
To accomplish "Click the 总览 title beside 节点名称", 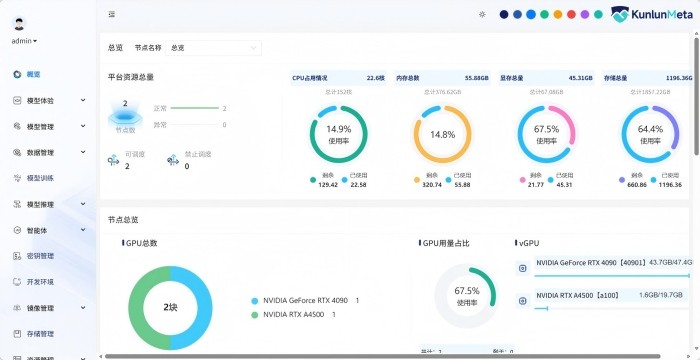I will pos(115,48).
